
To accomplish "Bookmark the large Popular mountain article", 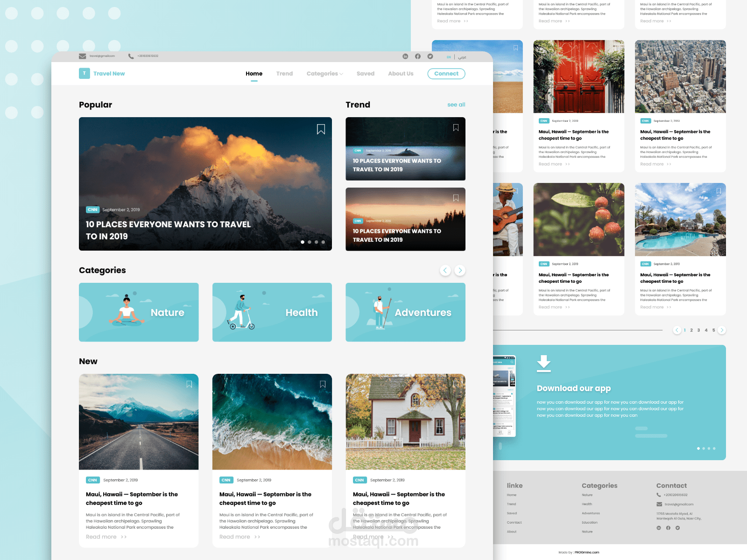I will (x=321, y=129).
